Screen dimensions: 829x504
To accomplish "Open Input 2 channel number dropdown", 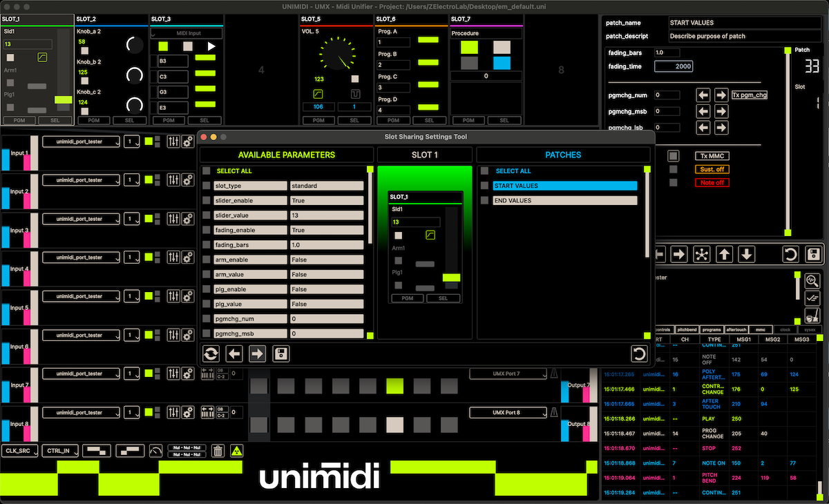I will (131, 180).
